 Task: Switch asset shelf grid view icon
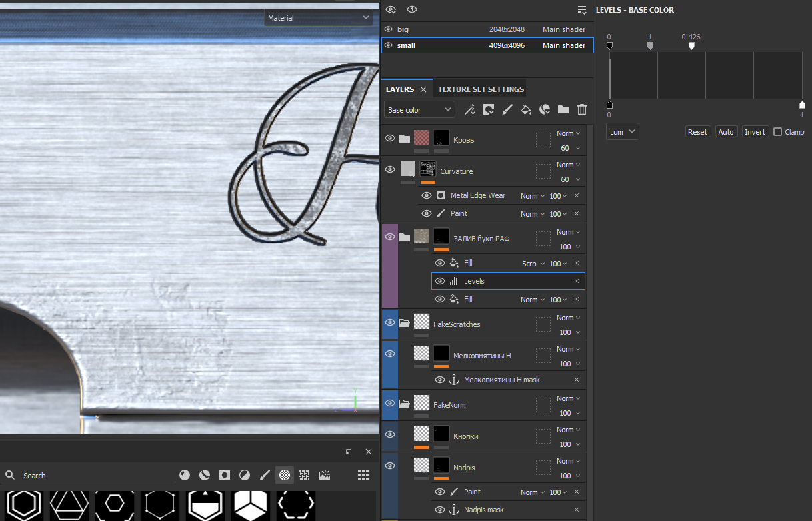point(363,475)
